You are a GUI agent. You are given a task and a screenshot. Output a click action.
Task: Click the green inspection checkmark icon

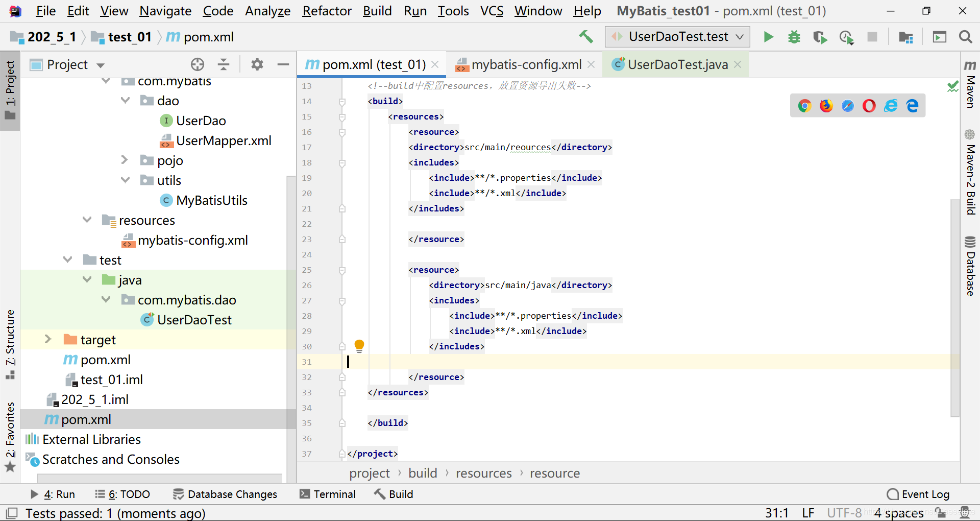(953, 86)
